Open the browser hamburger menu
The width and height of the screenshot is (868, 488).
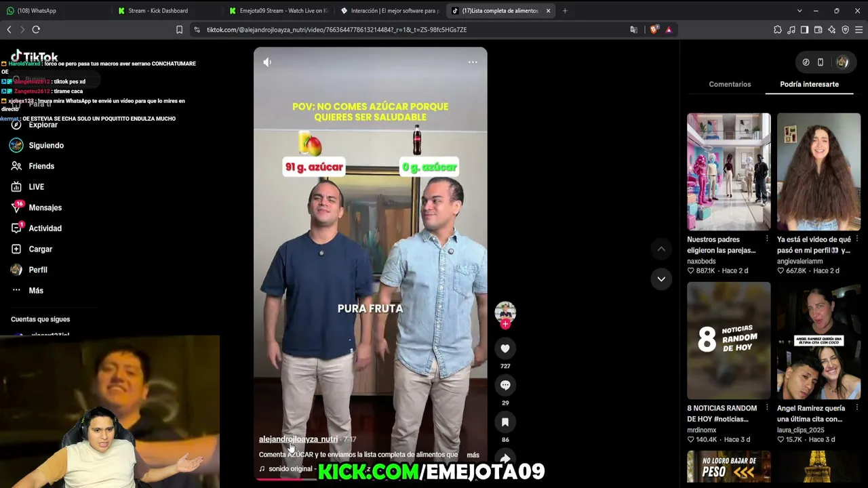859,30
